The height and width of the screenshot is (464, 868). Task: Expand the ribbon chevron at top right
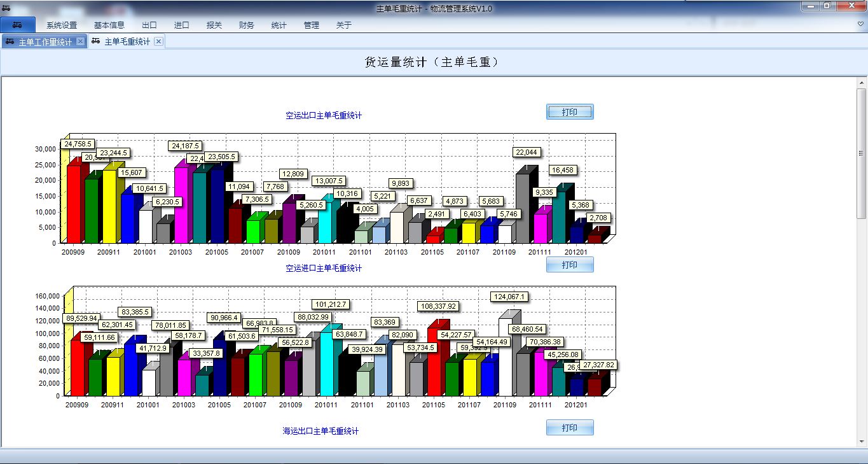click(861, 24)
